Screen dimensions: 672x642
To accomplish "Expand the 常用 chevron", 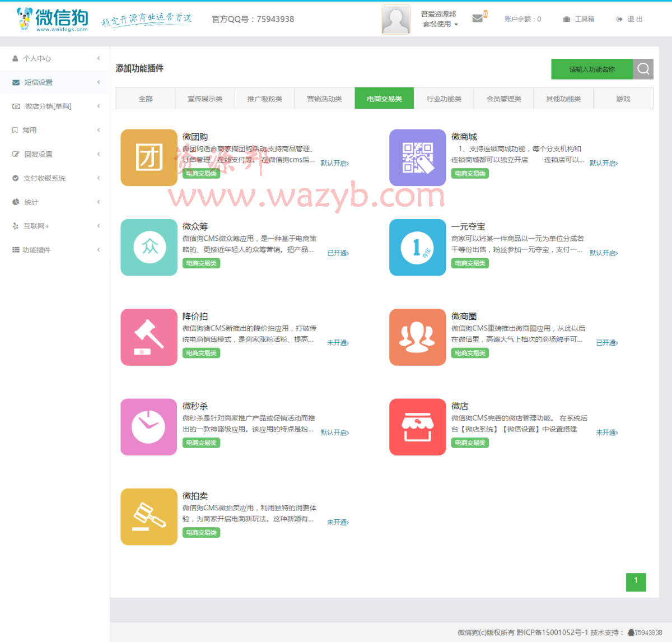I will (x=99, y=130).
